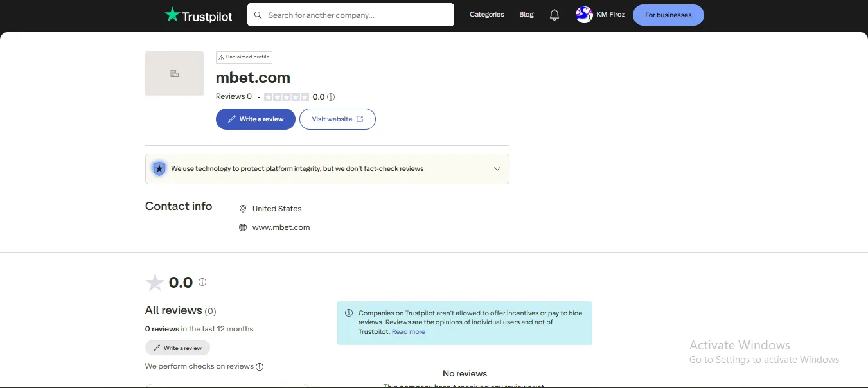Image resolution: width=868 pixels, height=388 pixels.
Task: Open KM Firoz profile avatar
Action: [584, 15]
